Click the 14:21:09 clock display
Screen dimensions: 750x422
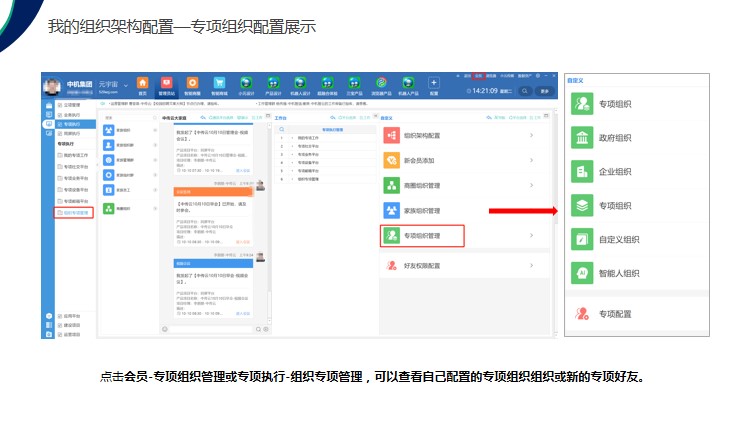pyautogui.click(x=485, y=91)
